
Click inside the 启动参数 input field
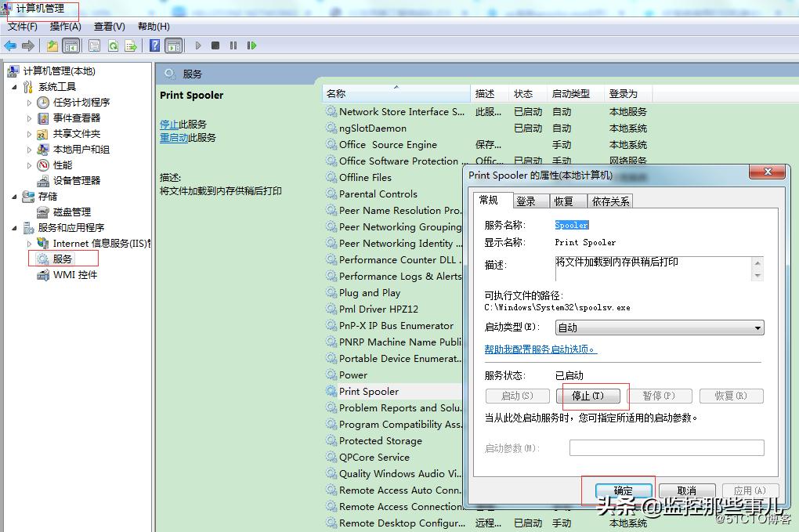667,447
